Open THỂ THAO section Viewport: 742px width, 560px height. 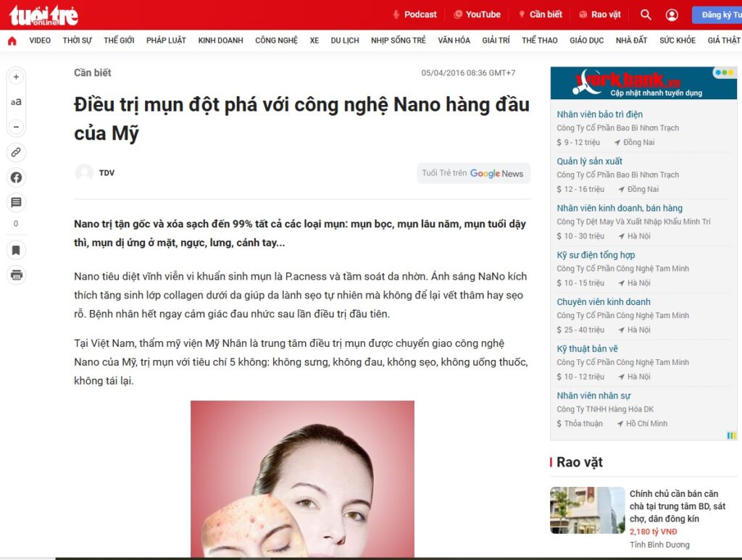point(539,41)
